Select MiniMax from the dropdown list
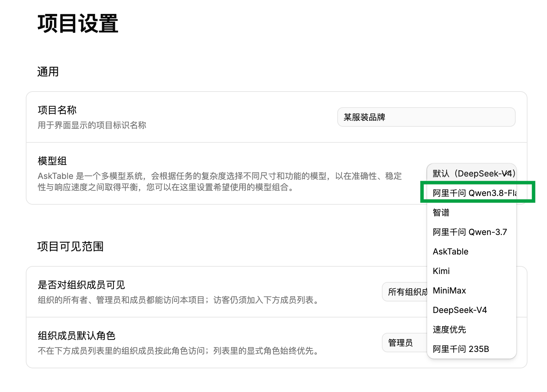 pos(472,290)
